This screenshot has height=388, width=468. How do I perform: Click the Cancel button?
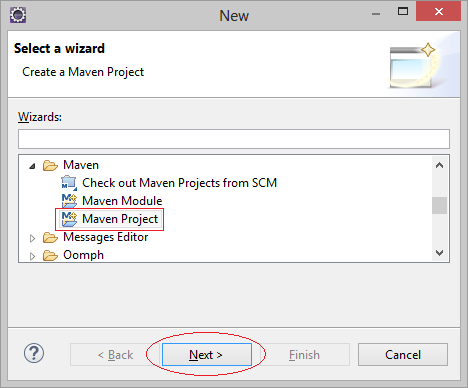[403, 355]
